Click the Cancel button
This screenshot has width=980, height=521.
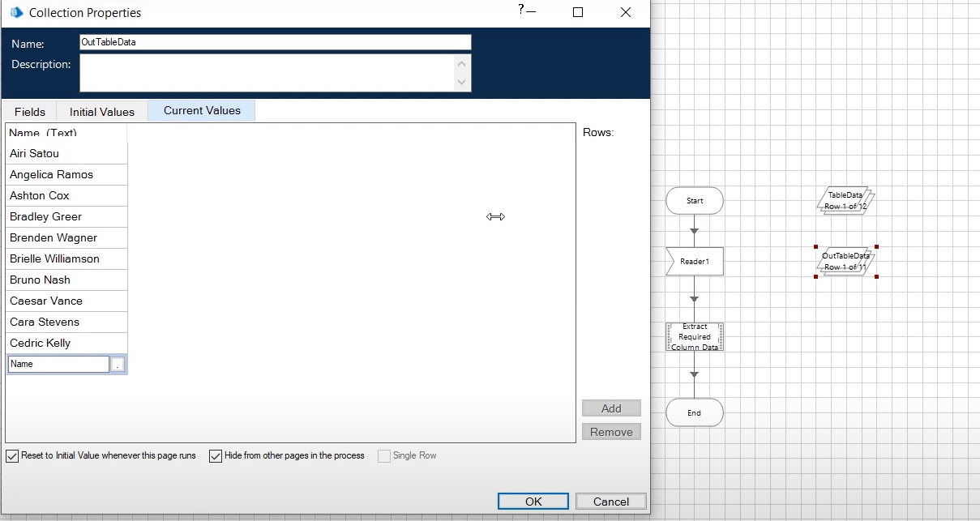click(x=611, y=502)
